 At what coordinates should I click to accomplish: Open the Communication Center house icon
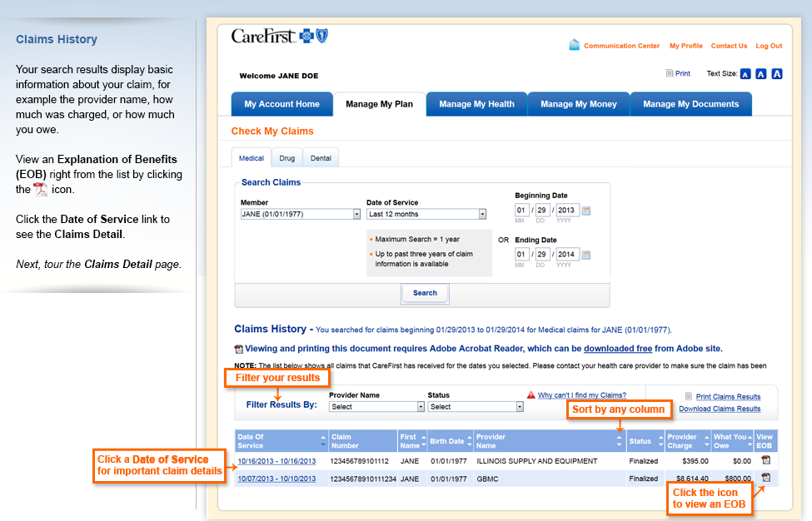pyautogui.click(x=574, y=45)
